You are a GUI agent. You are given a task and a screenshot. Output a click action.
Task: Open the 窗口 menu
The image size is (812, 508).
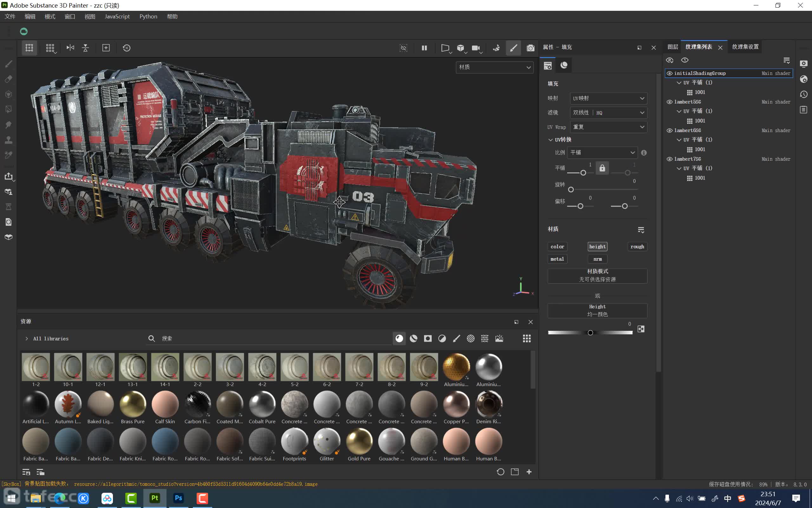pos(70,17)
